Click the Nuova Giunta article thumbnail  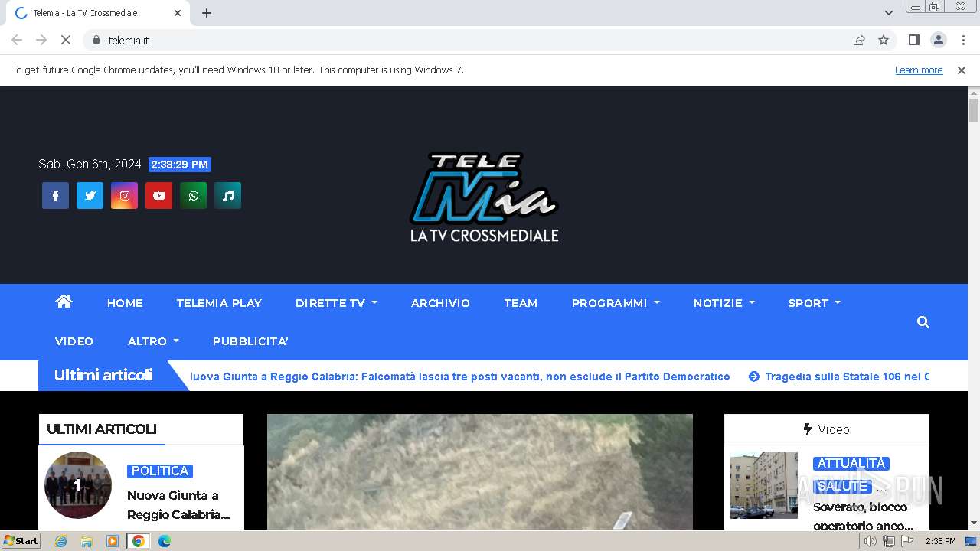78,485
